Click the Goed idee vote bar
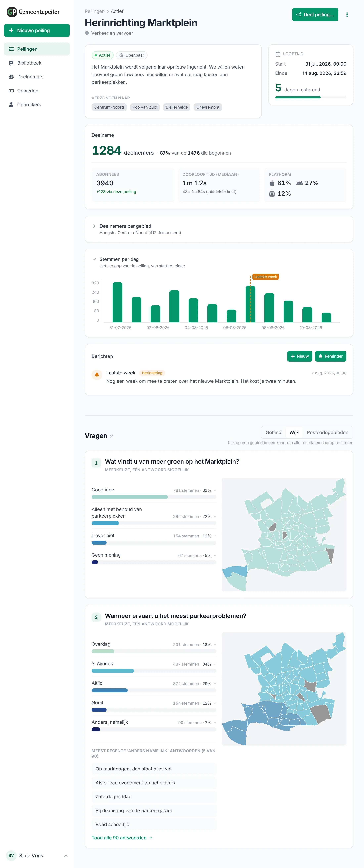The height and width of the screenshot is (868, 364). click(154, 497)
